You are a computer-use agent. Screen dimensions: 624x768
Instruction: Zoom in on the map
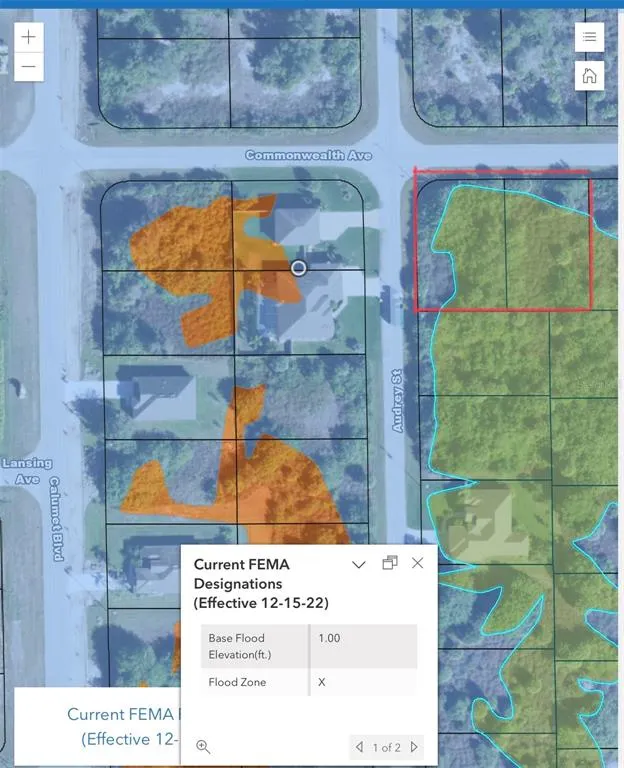pos(29,37)
